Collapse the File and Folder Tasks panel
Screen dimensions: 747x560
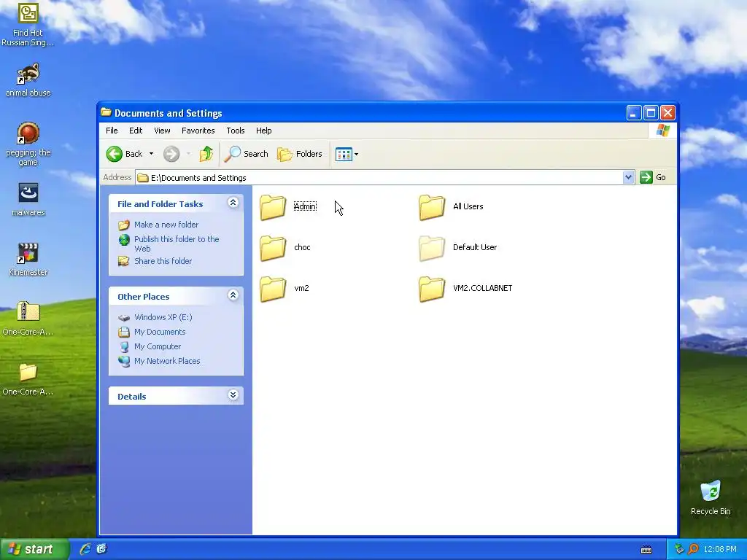tap(233, 203)
